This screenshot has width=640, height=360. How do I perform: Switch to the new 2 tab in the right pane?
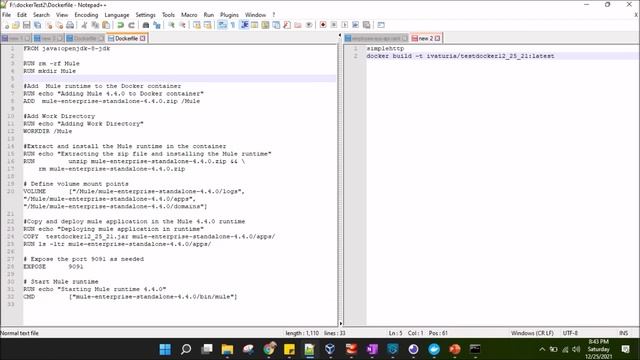425,38
